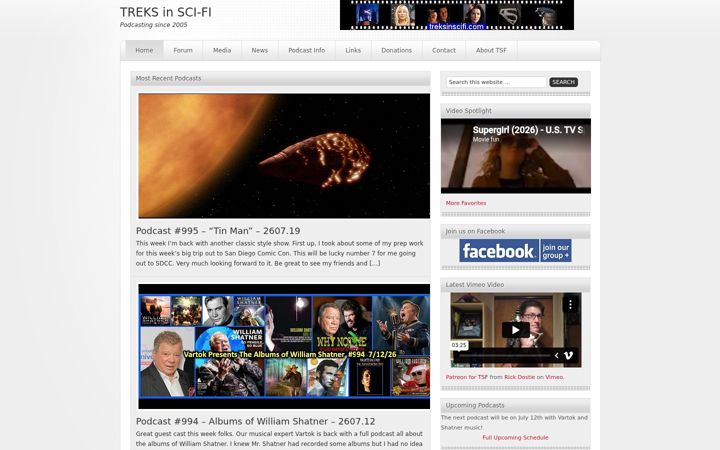The image size is (720, 450).
Task: Click the [...] read more on Podcast #995
Action: [x=375, y=264]
